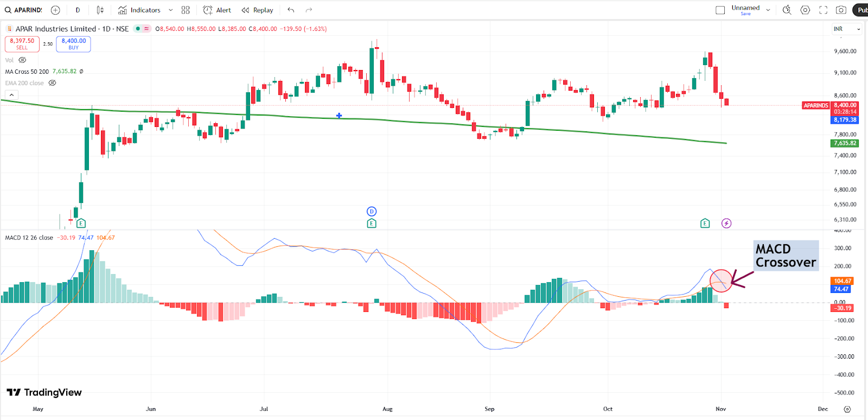Screen dimensions: 868x420
Task: Click the 8,400.00 BUY button
Action: coord(73,44)
